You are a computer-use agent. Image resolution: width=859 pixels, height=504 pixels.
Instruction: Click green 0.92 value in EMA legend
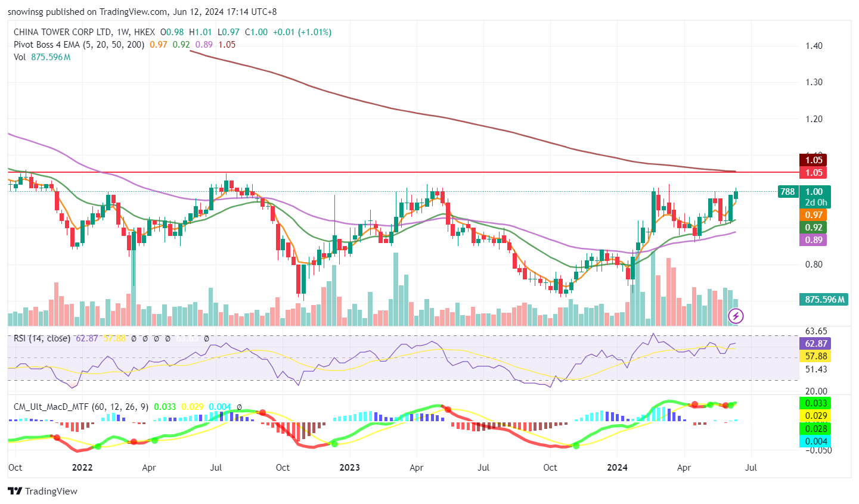[x=181, y=45]
